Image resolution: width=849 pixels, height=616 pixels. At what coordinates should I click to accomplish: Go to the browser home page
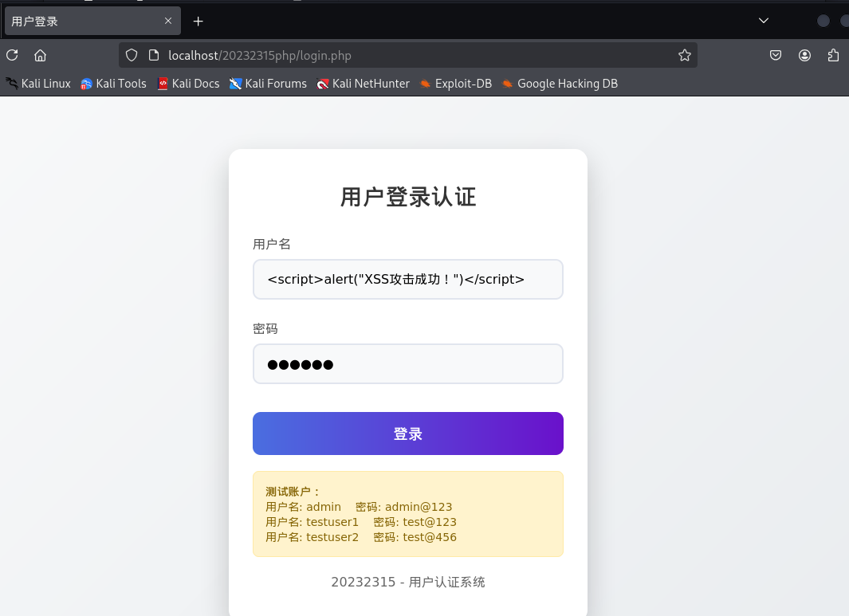click(x=40, y=55)
